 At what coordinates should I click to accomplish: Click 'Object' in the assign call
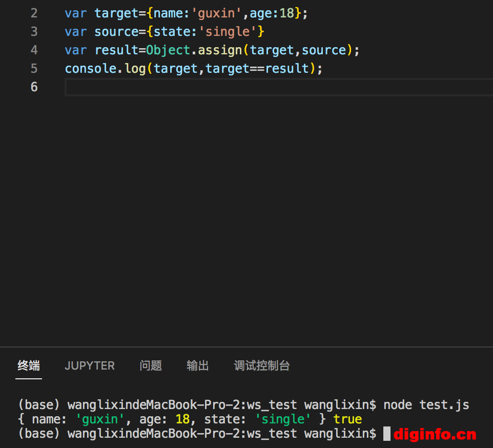pos(168,50)
